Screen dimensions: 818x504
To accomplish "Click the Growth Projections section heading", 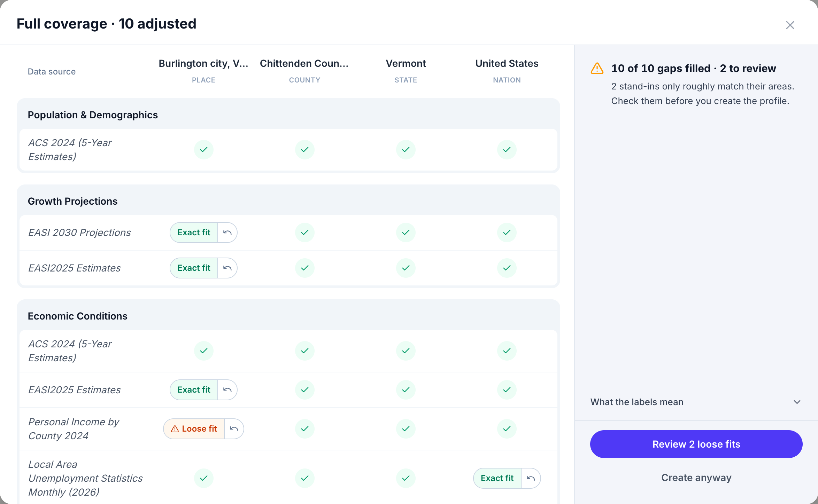I will [x=72, y=201].
